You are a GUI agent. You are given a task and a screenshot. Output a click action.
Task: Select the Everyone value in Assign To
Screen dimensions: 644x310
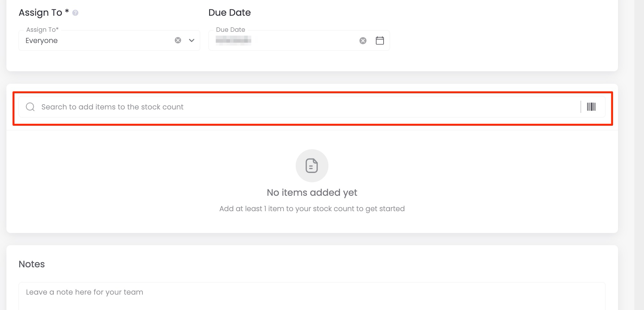point(42,41)
